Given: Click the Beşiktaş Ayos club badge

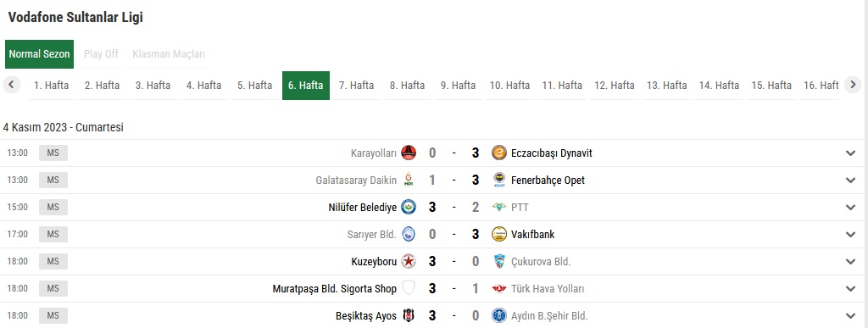Looking at the screenshot, I should pos(409,315).
